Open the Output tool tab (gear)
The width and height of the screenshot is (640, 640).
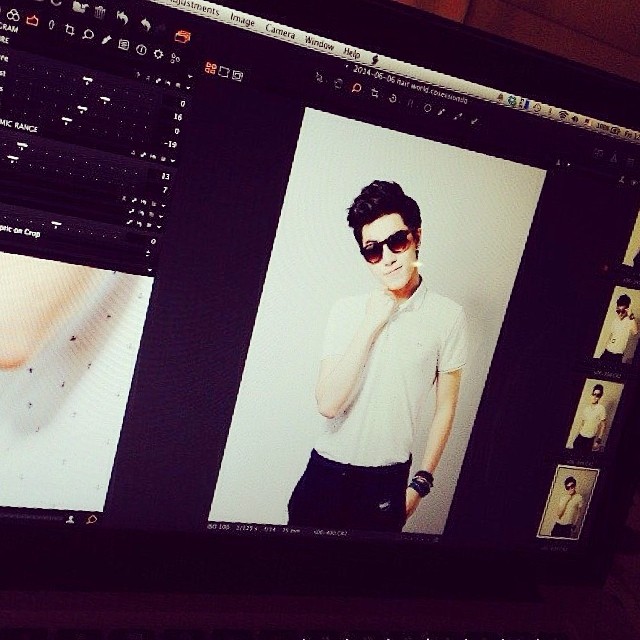[158, 54]
